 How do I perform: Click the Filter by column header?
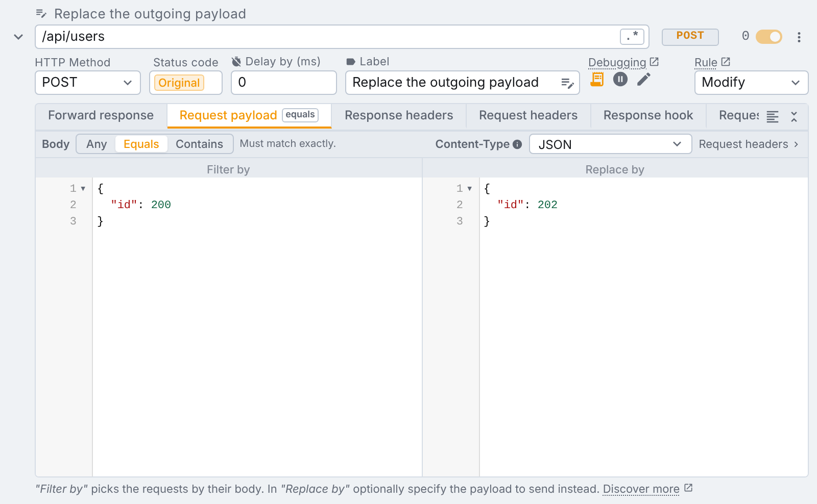(x=228, y=170)
